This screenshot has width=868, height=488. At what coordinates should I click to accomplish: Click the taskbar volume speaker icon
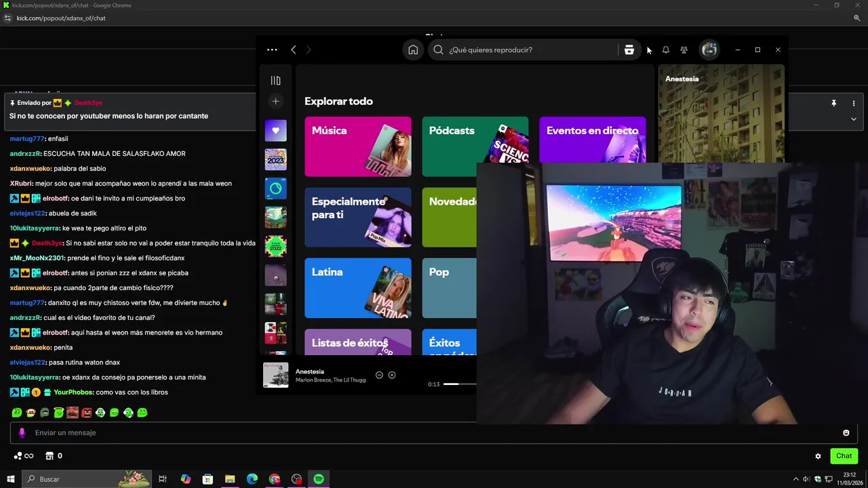[806, 479]
